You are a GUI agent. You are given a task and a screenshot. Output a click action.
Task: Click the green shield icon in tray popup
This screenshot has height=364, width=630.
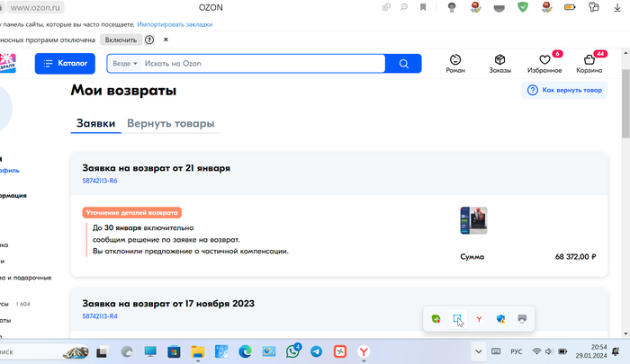[436, 319]
